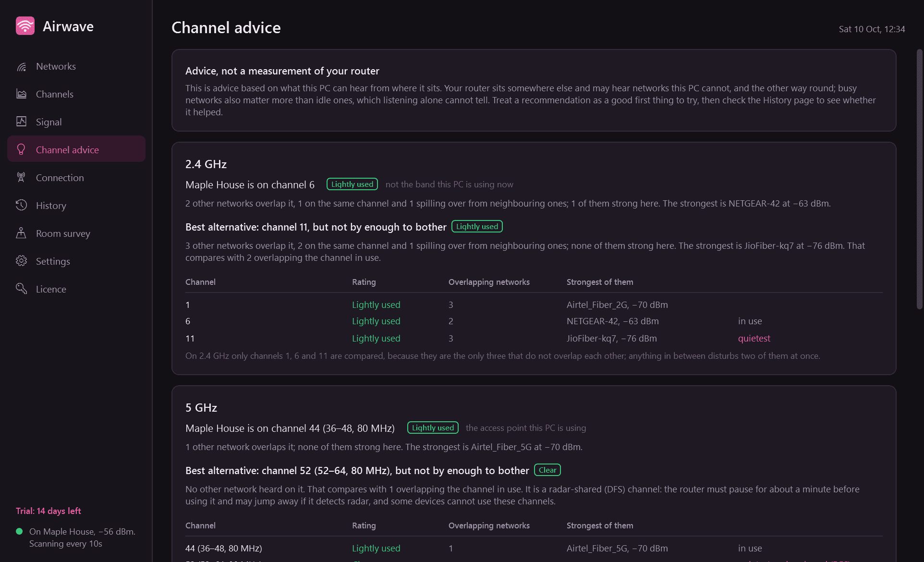
Task: Click the Channels chart icon in sidebar
Action: point(21,94)
